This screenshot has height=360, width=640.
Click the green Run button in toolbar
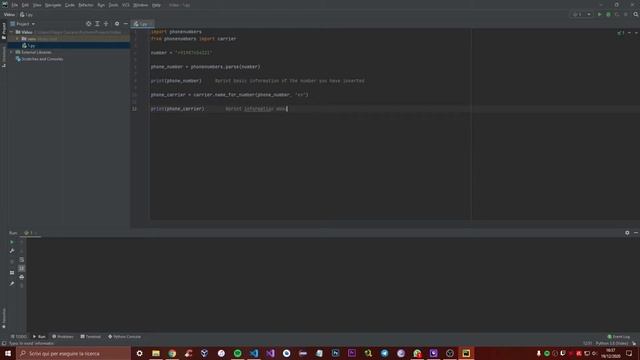point(600,14)
